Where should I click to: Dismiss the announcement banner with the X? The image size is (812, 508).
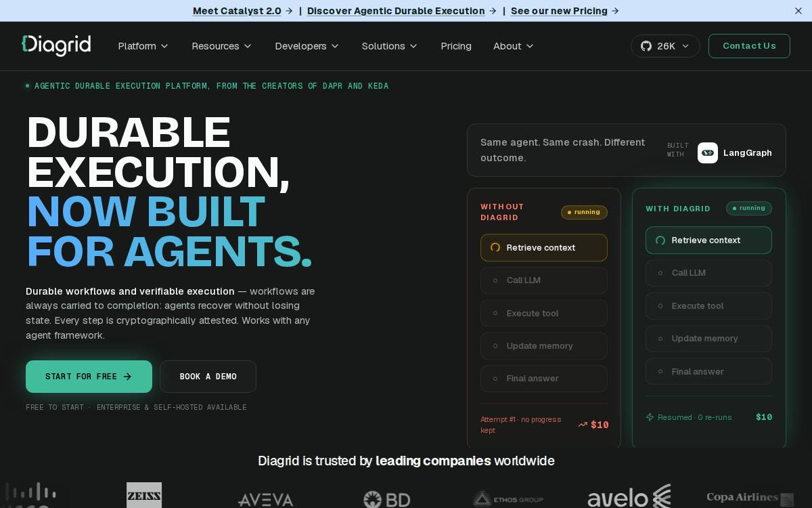click(x=798, y=11)
